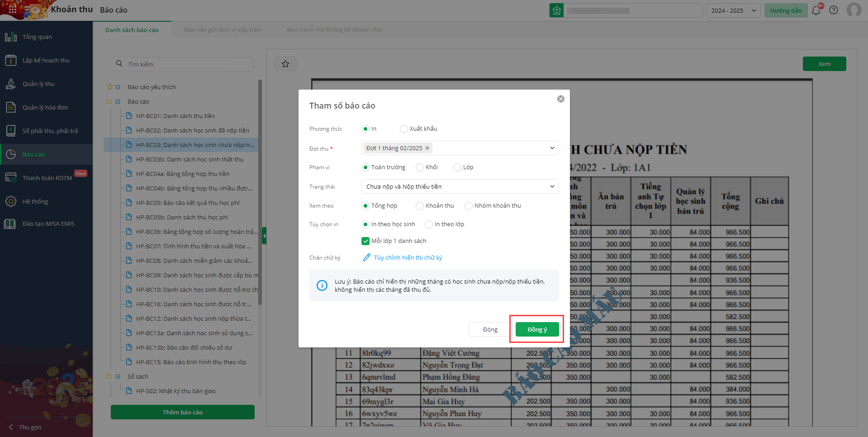Click the Hướng dẫn button
The image size is (868, 437).
[786, 10]
